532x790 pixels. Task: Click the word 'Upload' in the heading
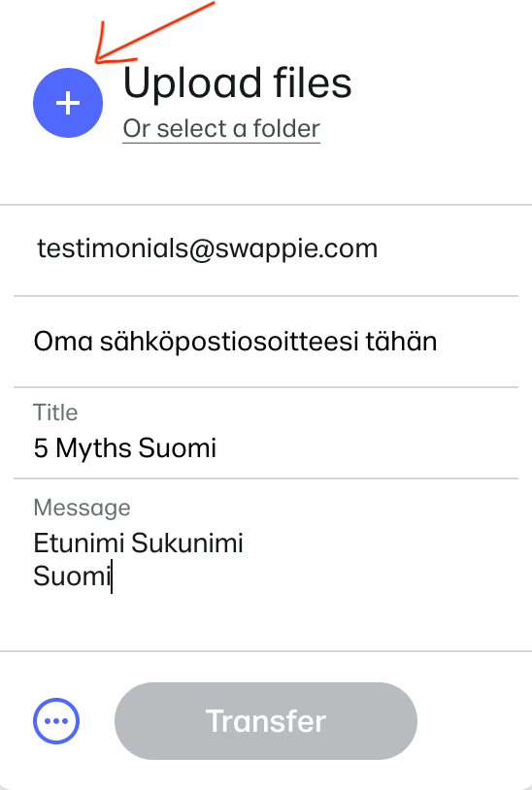click(192, 84)
